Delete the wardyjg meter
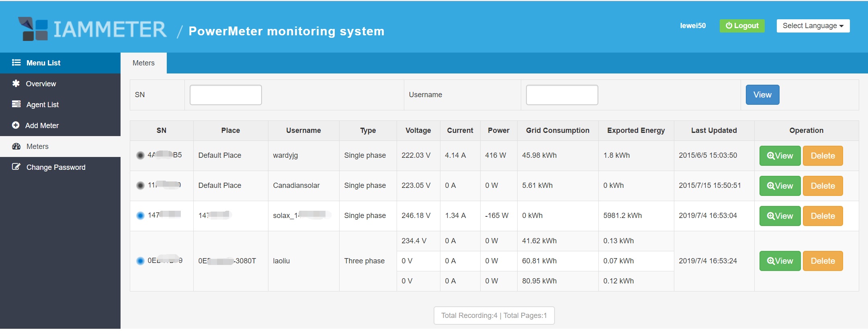 click(x=822, y=156)
